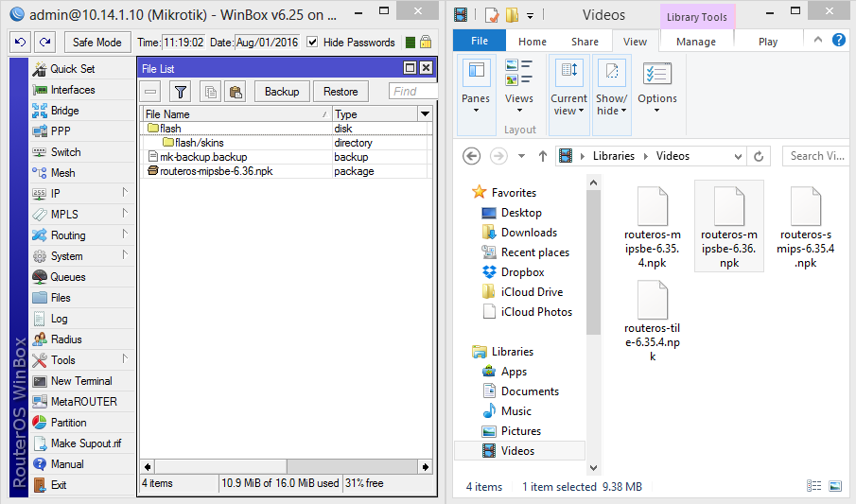Screen dimensions: 856x504
Task: Toggle Hide Passwords checkbox
Action: [312, 42]
